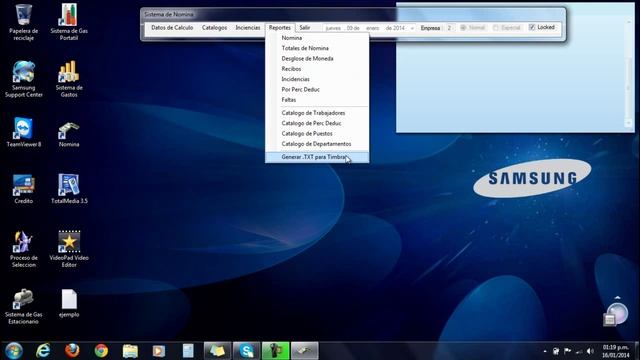
Task: Select the TeamViewer 8 desktop icon
Action: 23,132
